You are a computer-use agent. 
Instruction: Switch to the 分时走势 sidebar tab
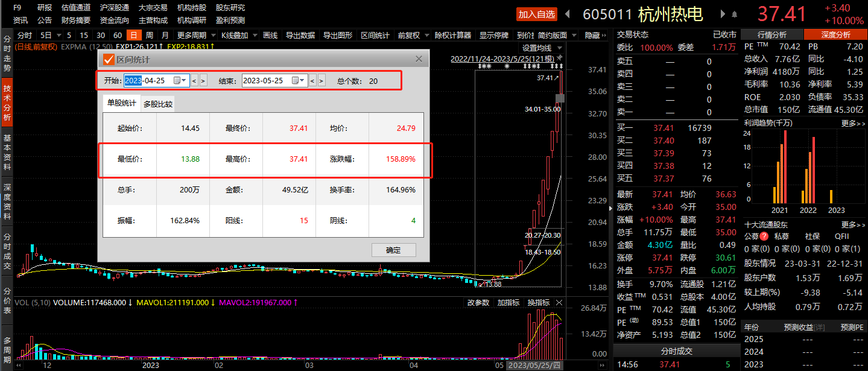[x=7, y=53]
